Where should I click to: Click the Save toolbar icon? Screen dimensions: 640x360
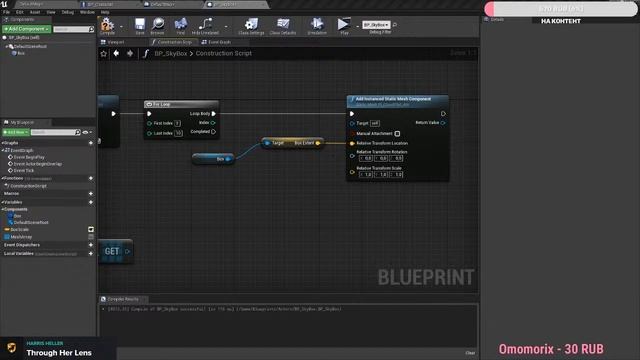[x=140, y=26]
